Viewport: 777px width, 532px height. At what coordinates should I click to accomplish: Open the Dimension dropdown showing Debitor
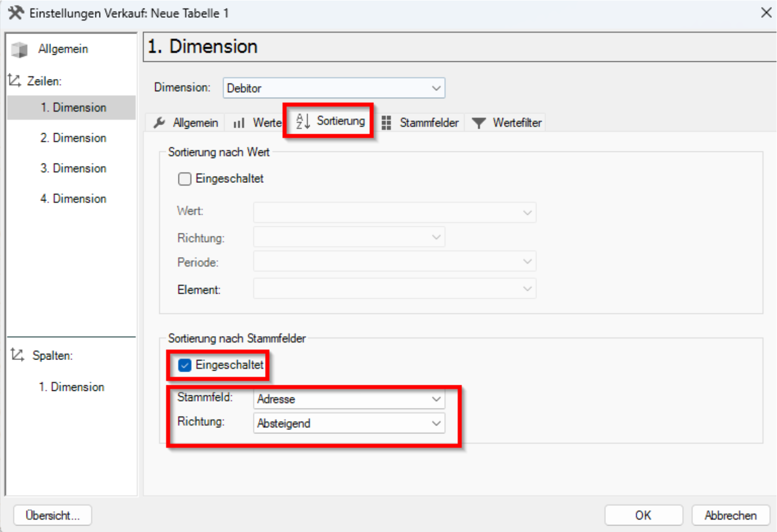pos(334,88)
